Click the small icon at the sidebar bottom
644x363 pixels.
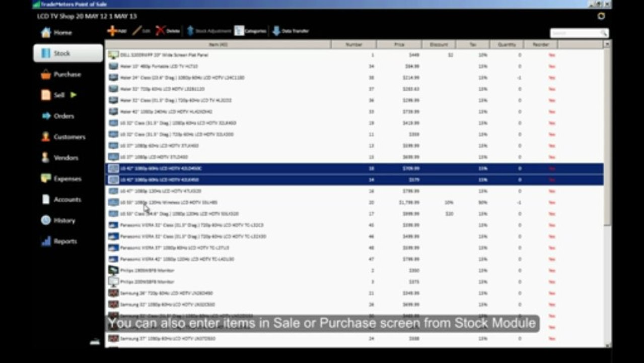(x=95, y=342)
